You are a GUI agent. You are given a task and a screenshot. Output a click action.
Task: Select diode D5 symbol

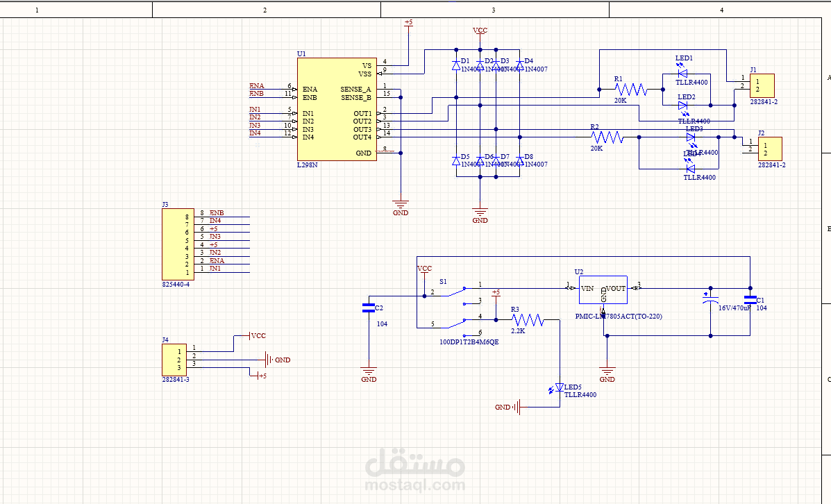[x=456, y=160]
